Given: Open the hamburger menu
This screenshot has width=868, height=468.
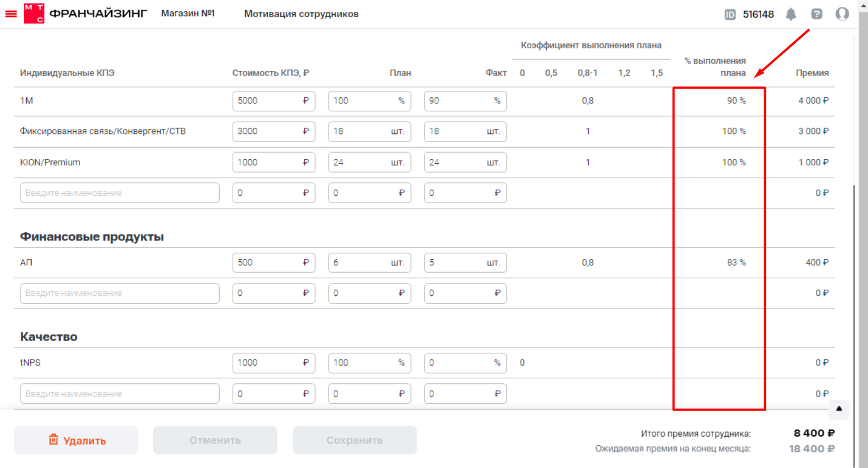Looking at the screenshot, I should click(11, 14).
